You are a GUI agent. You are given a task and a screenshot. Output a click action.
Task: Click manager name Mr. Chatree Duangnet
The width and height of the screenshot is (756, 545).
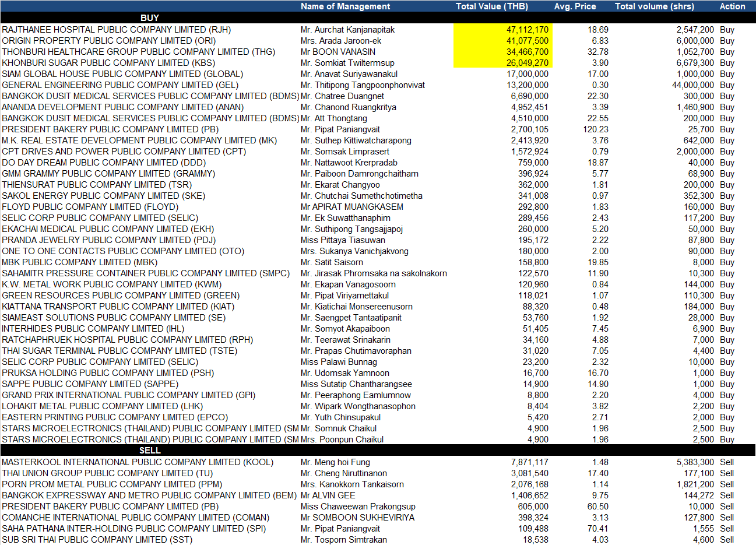pos(342,96)
